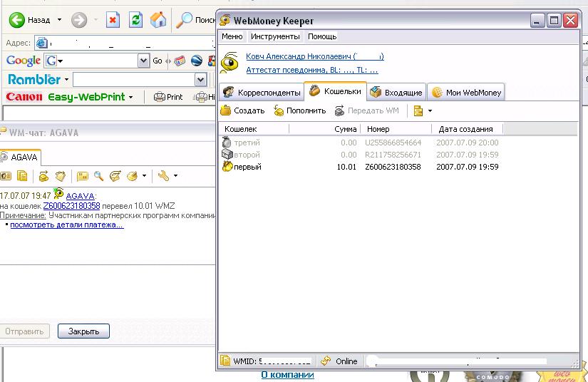Click the picture/image icon in WM-chat toolbar
588x382 pixels.
point(82,176)
